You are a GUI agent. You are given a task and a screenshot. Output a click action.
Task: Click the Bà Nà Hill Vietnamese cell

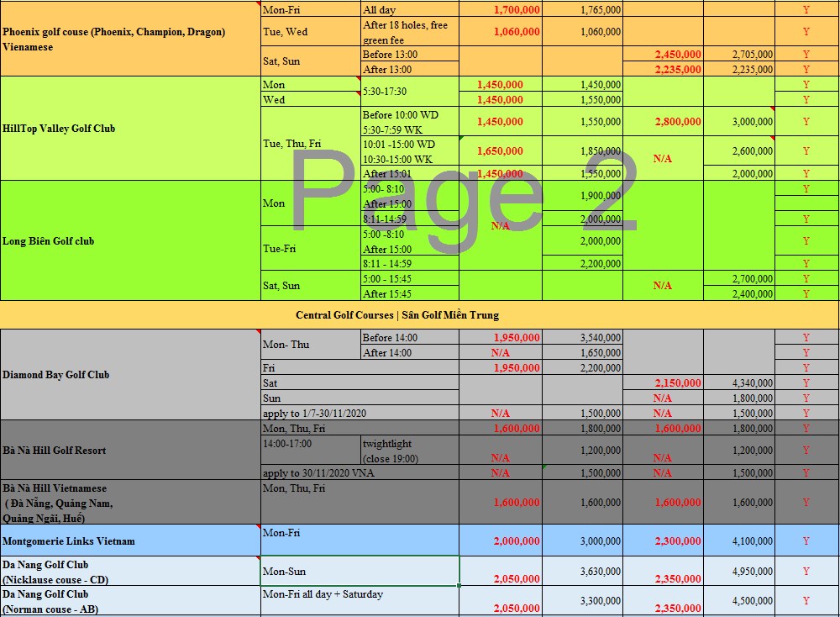(130, 503)
